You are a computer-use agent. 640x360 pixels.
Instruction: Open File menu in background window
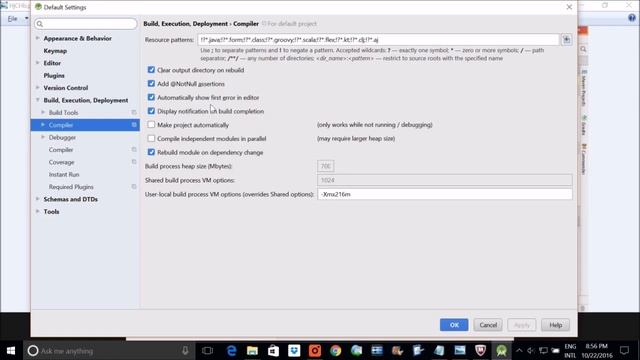pyautogui.click(x=13, y=19)
